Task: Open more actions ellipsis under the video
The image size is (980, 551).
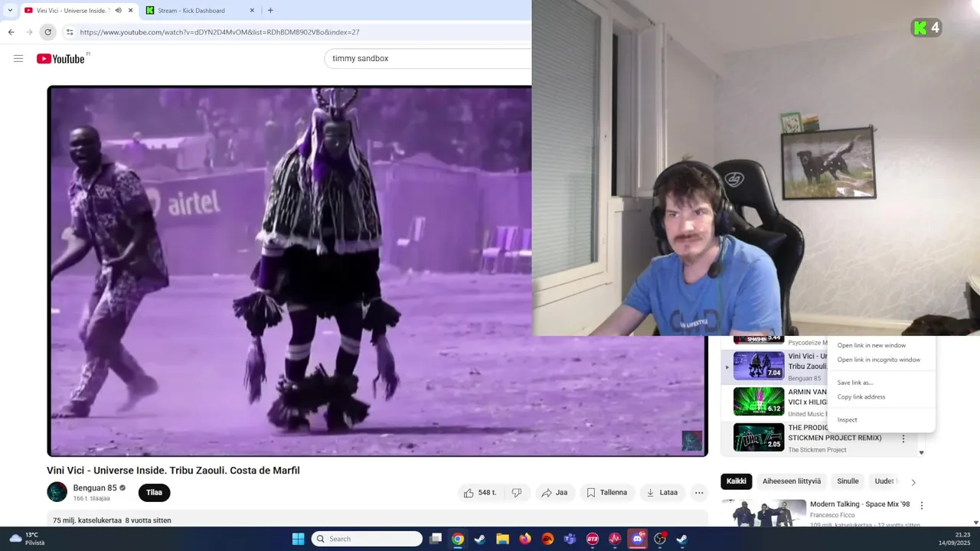Action: click(699, 493)
